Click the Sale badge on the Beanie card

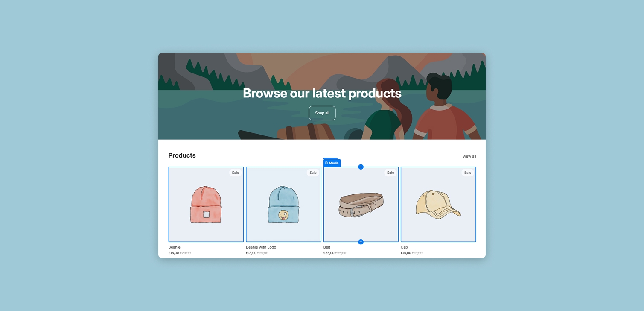[236, 173]
